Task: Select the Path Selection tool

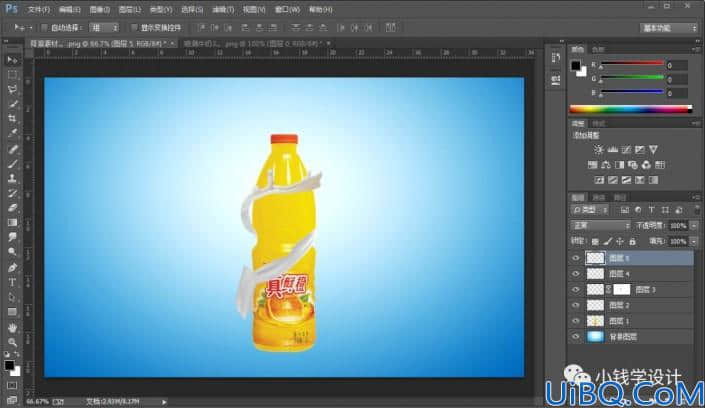Action: pyautogui.click(x=12, y=297)
